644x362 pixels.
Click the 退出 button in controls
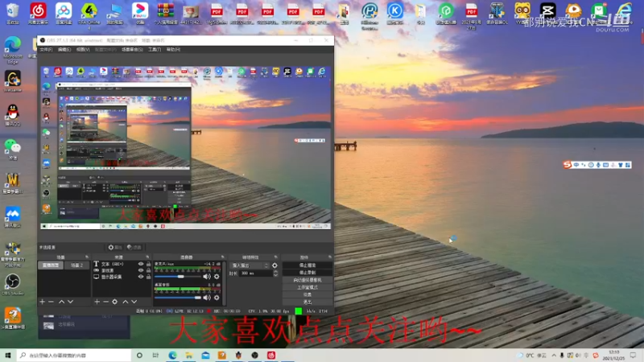[308, 302]
